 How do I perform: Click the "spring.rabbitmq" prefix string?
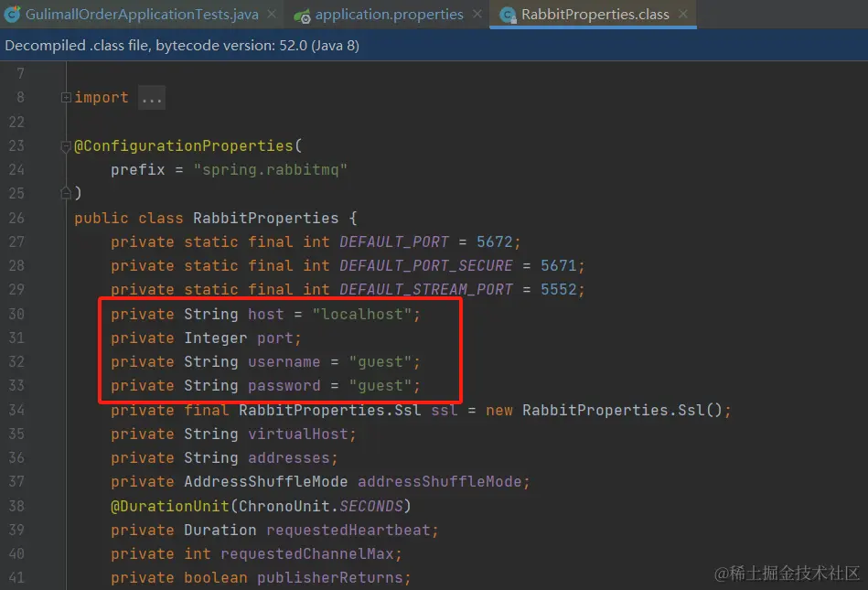click(270, 169)
